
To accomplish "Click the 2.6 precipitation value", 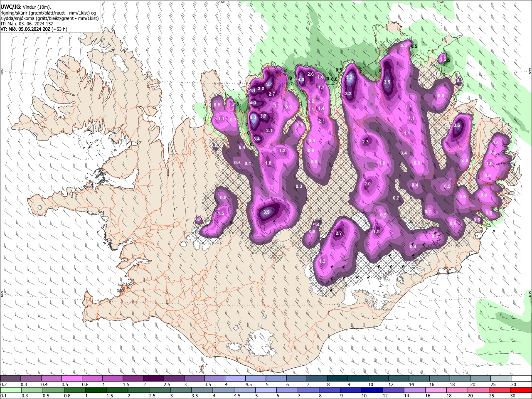I will click(x=310, y=74).
